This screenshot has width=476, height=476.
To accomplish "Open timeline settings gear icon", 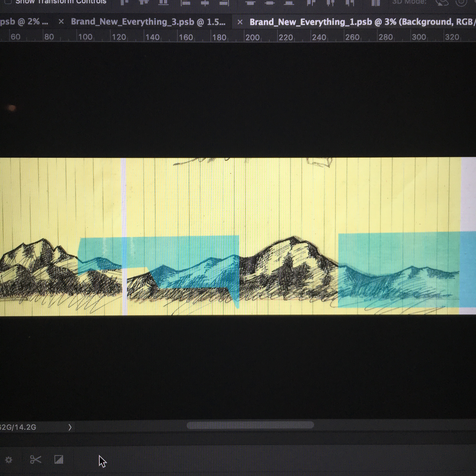I will point(9,460).
